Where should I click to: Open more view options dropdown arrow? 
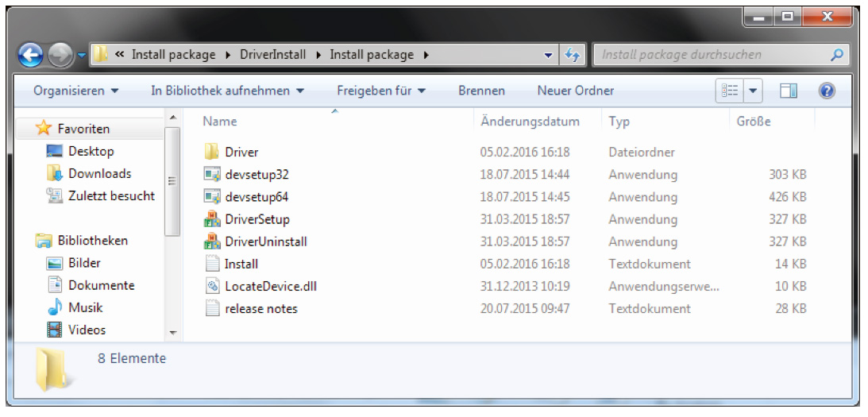pyautogui.click(x=753, y=91)
